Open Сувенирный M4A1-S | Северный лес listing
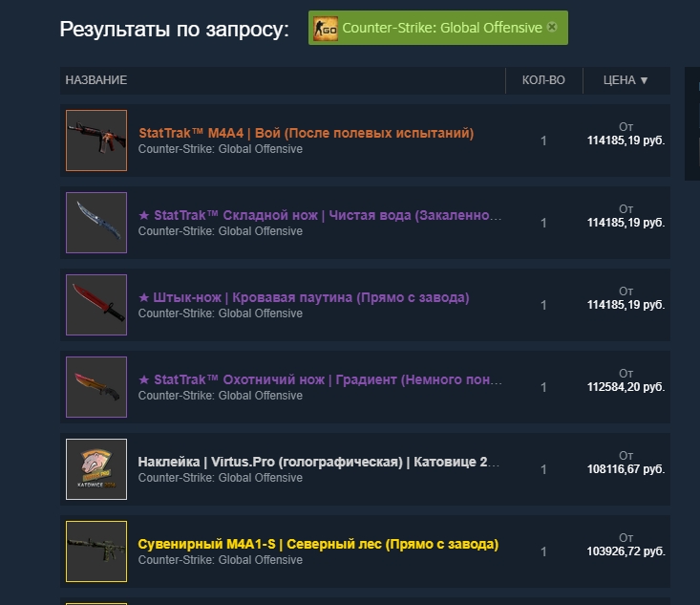 click(318, 544)
